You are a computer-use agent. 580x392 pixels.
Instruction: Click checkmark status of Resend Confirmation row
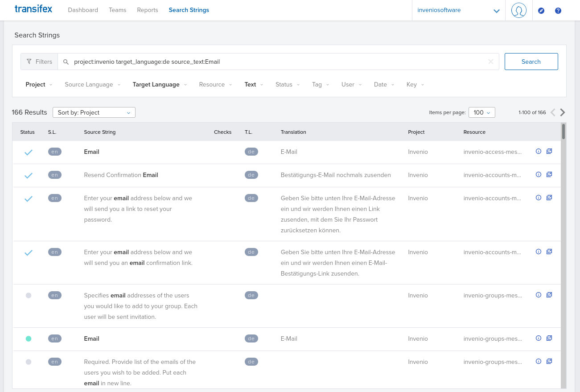coord(29,175)
